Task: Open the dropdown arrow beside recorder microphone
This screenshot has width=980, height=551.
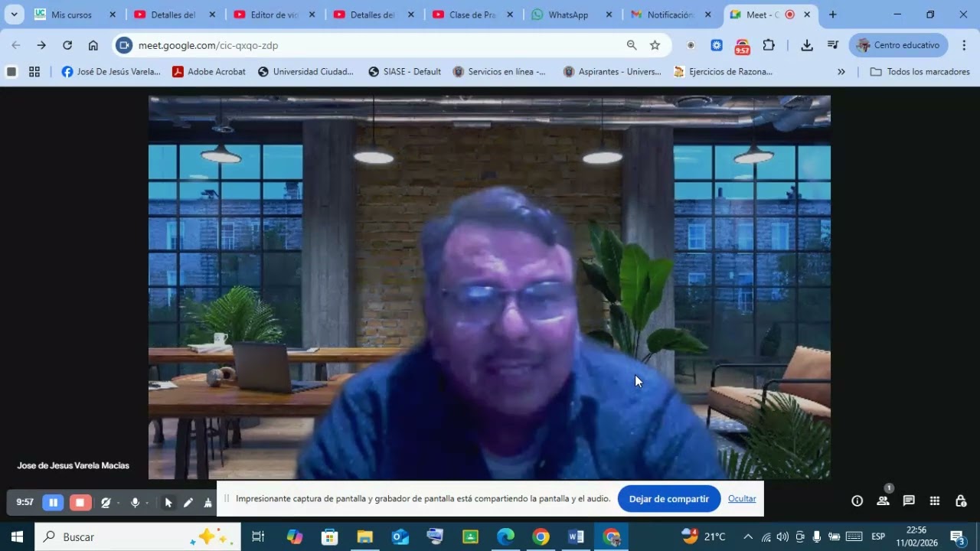Action: [146, 503]
